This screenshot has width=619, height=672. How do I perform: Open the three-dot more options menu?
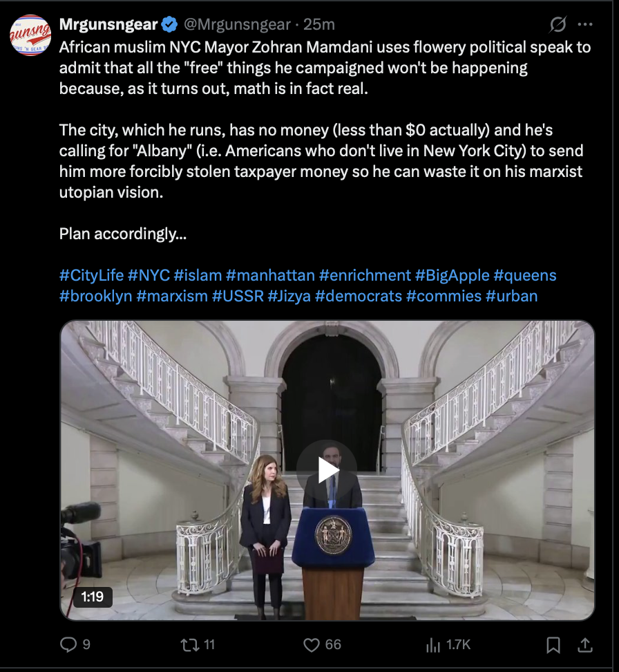(585, 24)
